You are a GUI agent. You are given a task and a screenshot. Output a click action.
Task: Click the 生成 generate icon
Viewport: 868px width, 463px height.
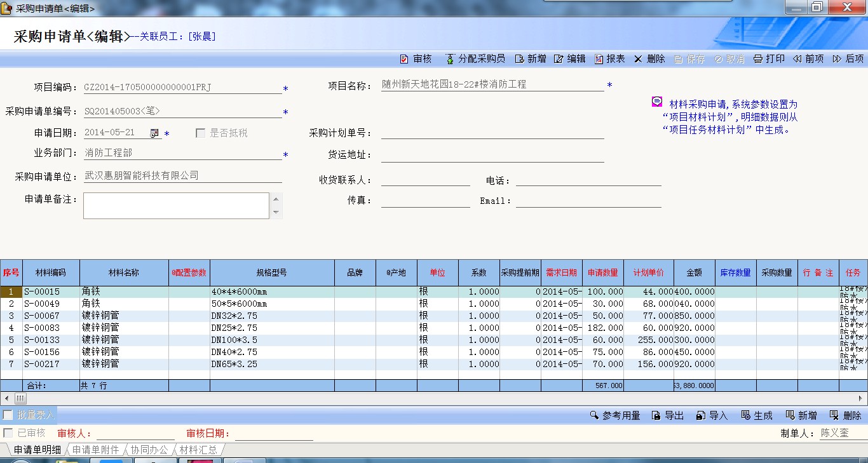pyautogui.click(x=745, y=415)
